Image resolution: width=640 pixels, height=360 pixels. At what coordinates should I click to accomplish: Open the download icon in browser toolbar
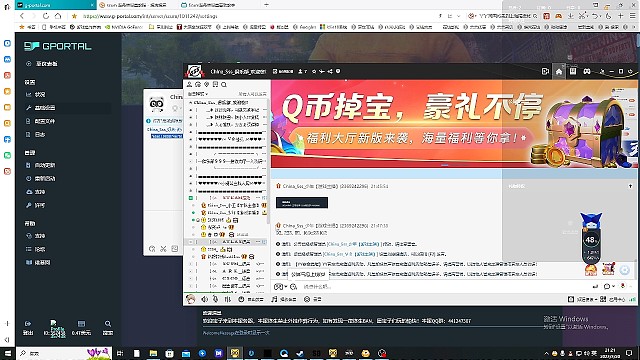coord(571,16)
